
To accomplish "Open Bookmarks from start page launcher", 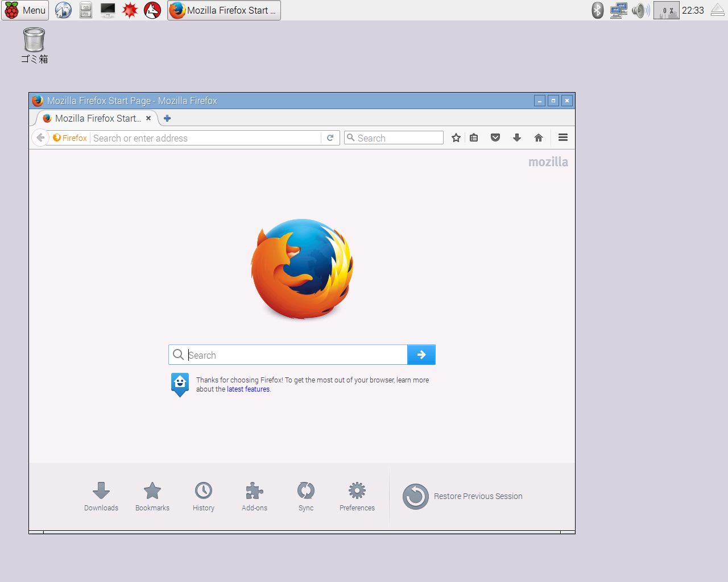I will [152, 496].
